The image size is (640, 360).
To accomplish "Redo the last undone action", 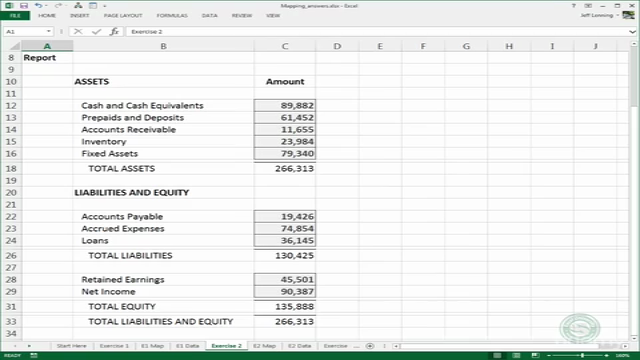I will pos(58,6).
